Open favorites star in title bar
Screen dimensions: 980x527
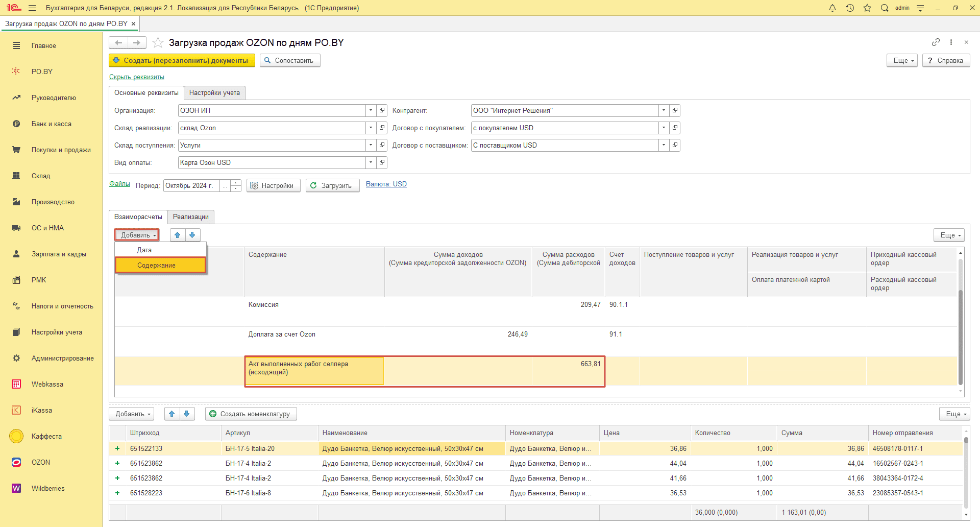coord(867,8)
